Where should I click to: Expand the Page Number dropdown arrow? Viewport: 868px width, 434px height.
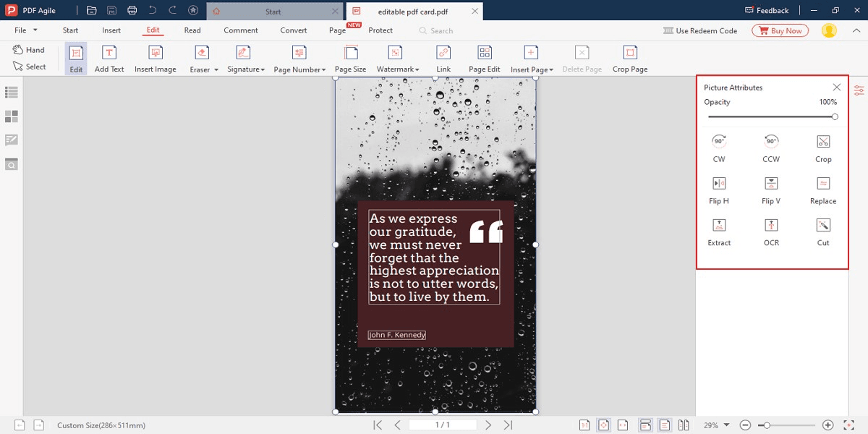click(325, 70)
